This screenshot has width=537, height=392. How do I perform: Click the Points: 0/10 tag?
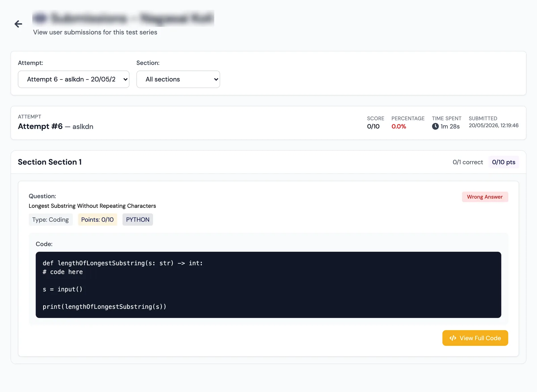coord(97,220)
